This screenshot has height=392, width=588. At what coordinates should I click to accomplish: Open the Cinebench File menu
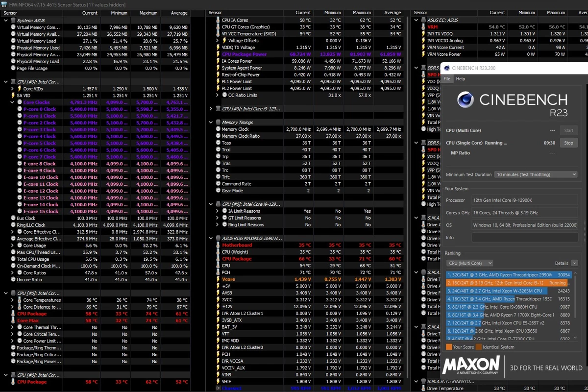coord(447,79)
